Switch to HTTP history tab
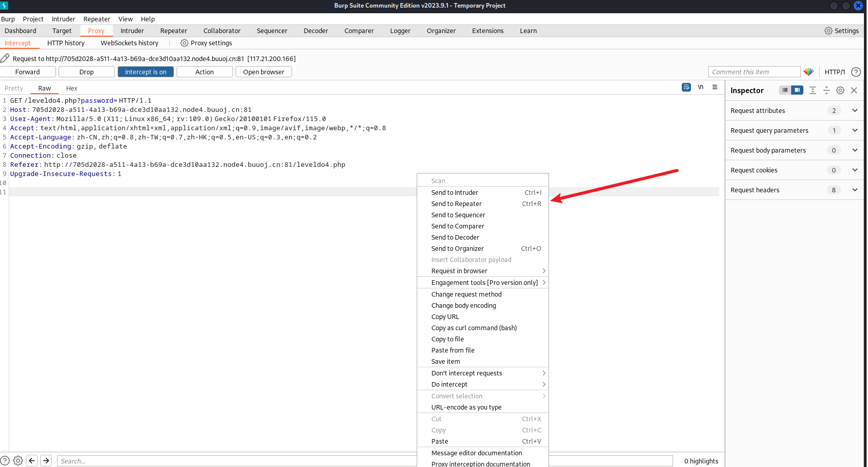Screen dimensions: 868x467 point(66,43)
